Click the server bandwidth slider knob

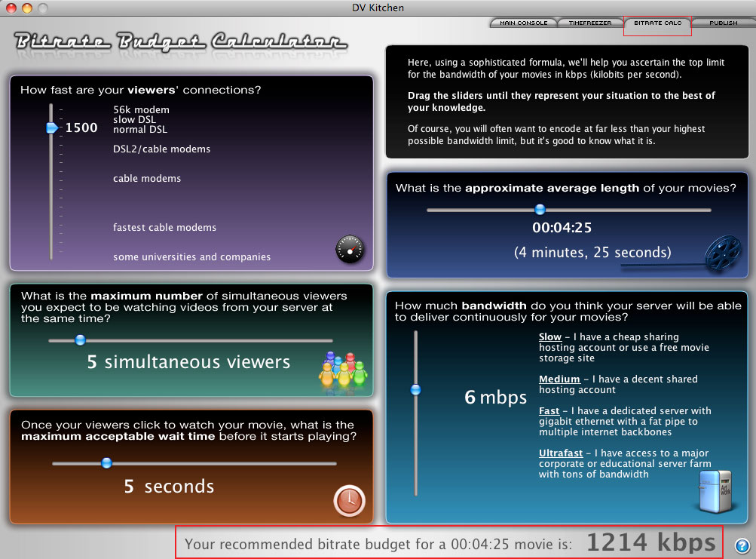point(415,390)
